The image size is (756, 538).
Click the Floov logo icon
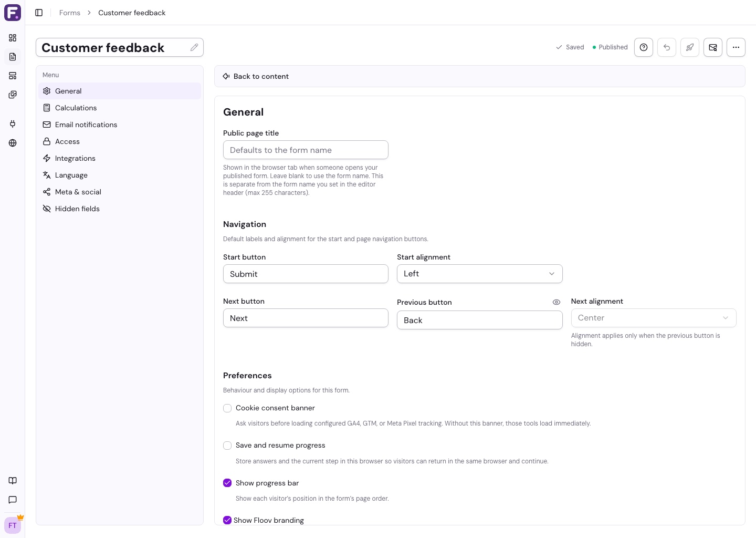[x=13, y=13]
